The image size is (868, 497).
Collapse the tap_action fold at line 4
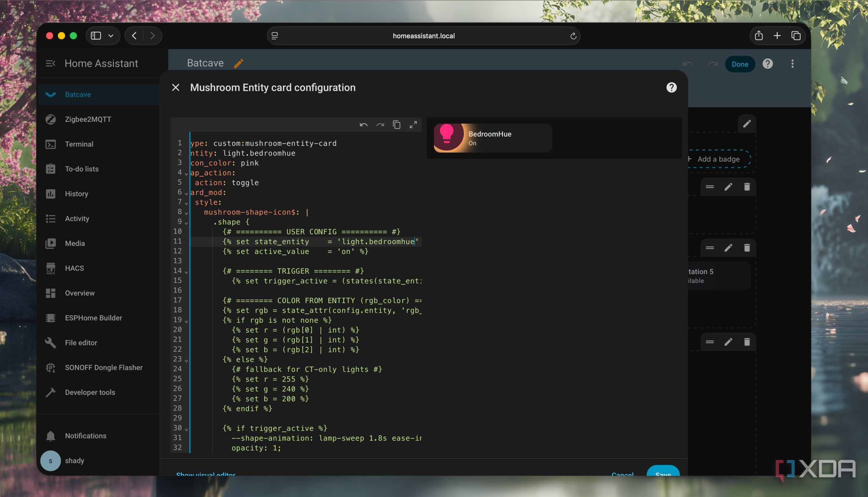[186, 174]
